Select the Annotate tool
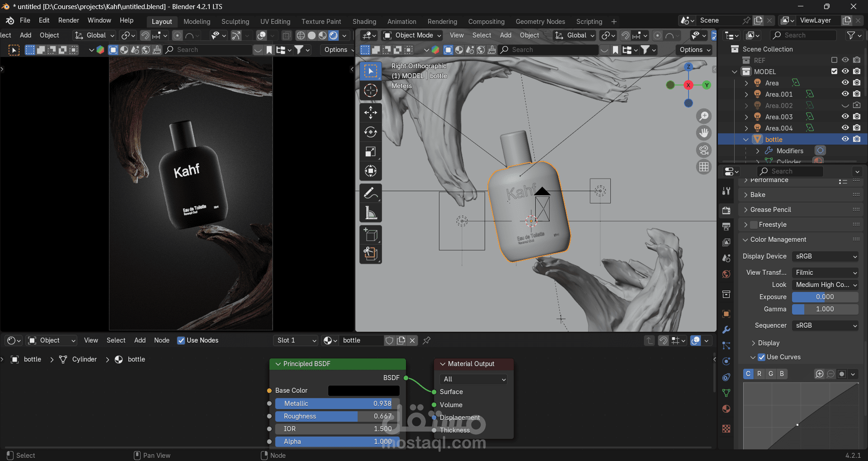Viewport: 868px width, 461px height. pyautogui.click(x=371, y=193)
